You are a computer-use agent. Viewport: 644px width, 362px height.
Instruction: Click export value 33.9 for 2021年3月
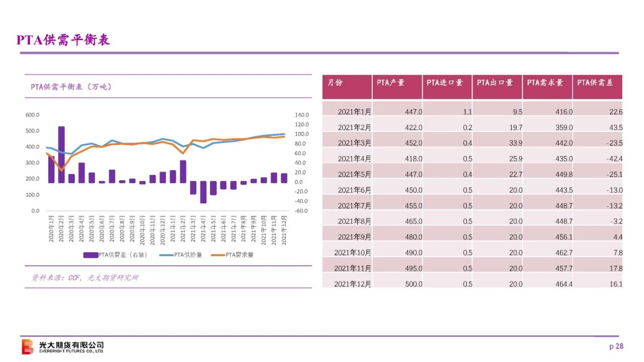pyautogui.click(x=516, y=143)
